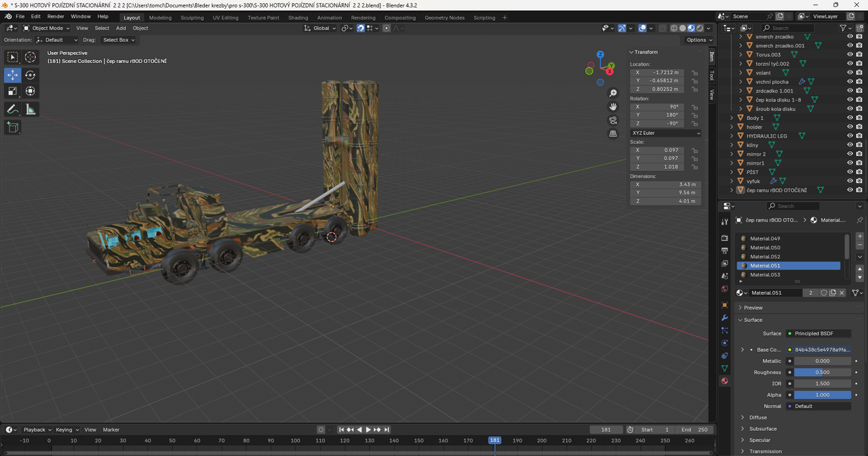Collapse the Transform panel
The height and width of the screenshot is (456, 868).
coord(646,52)
